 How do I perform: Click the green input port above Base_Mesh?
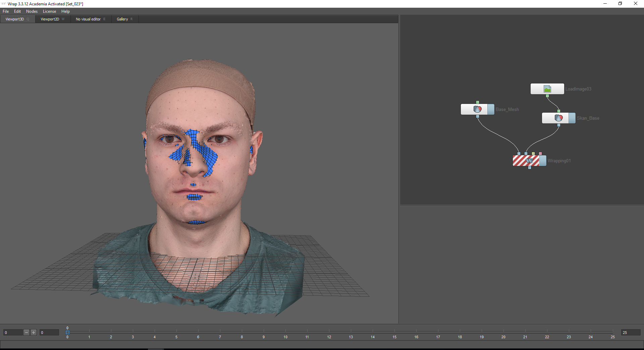[478, 102]
